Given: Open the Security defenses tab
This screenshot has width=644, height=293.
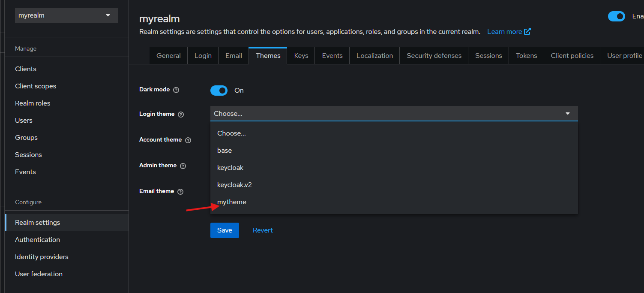Looking at the screenshot, I should pos(434,56).
